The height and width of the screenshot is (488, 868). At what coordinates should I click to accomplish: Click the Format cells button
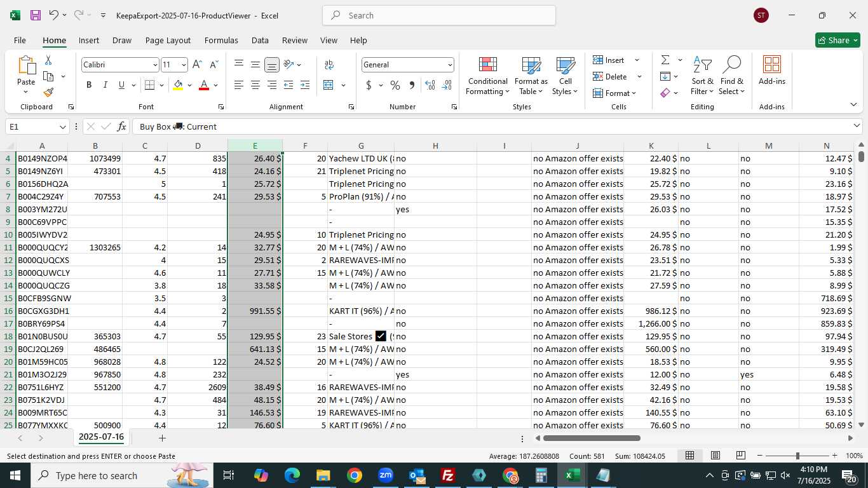pos(614,93)
